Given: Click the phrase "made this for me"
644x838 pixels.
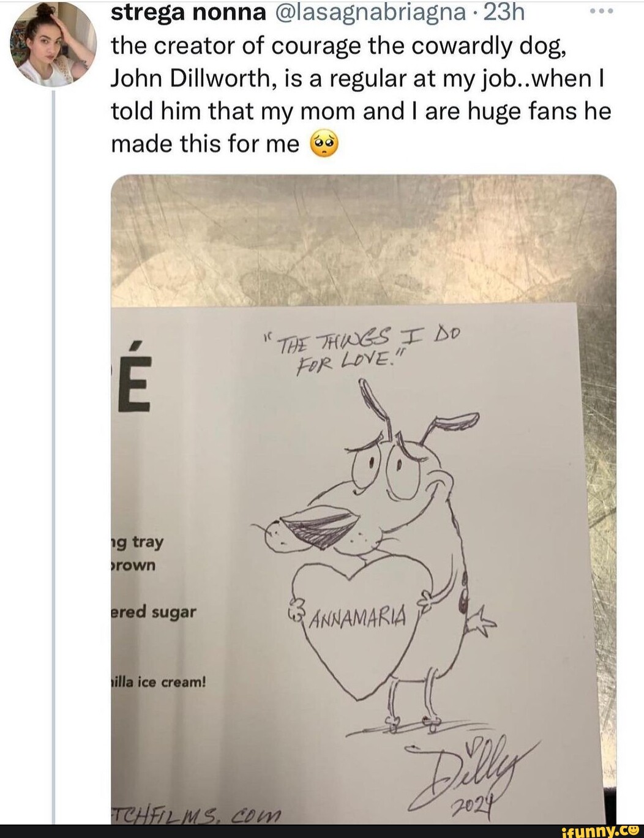Looking at the screenshot, I should [205, 144].
